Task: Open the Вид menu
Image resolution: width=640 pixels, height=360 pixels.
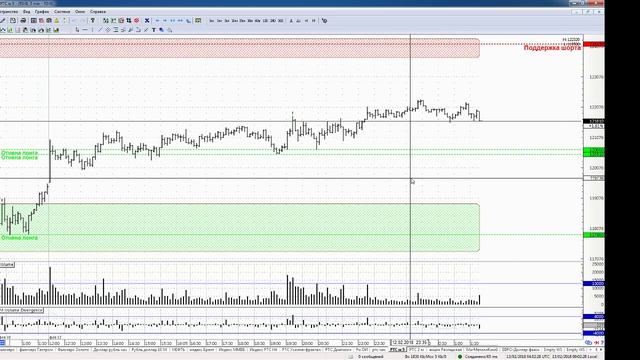Action: [x=27, y=12]
